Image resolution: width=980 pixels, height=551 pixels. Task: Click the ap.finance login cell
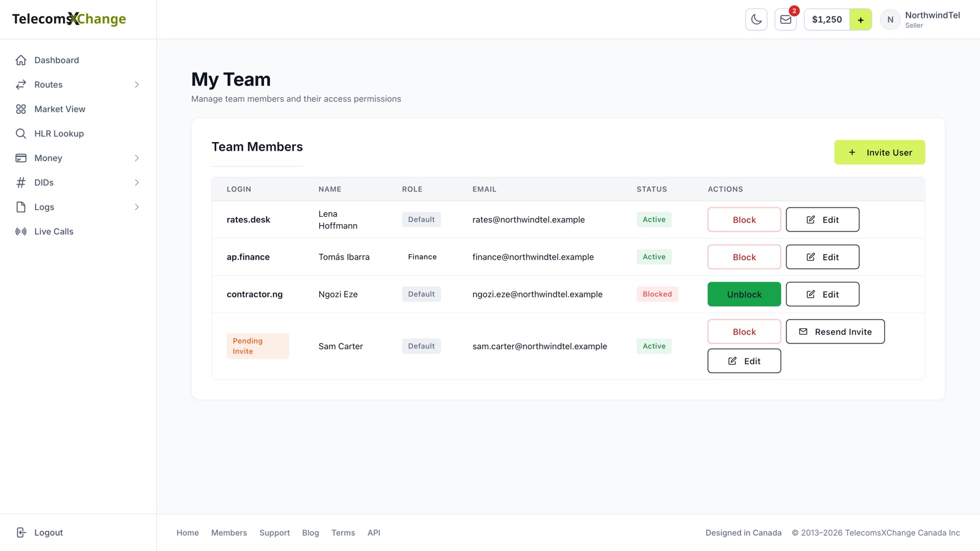[248, 257]
